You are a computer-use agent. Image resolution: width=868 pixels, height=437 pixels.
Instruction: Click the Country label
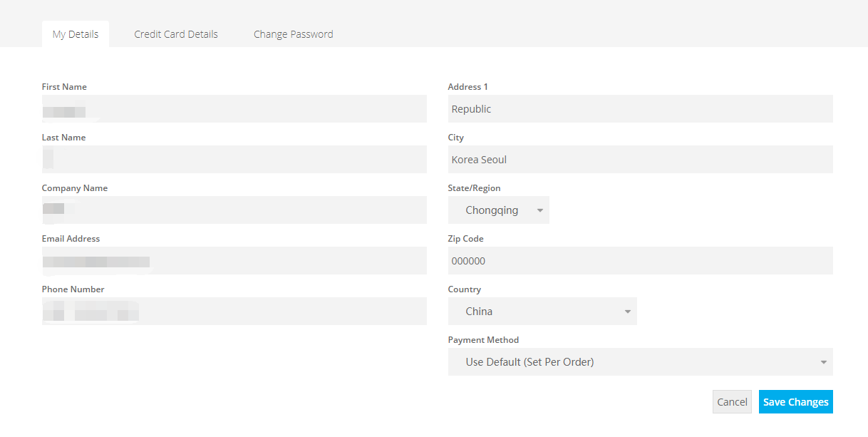point(465,289)
